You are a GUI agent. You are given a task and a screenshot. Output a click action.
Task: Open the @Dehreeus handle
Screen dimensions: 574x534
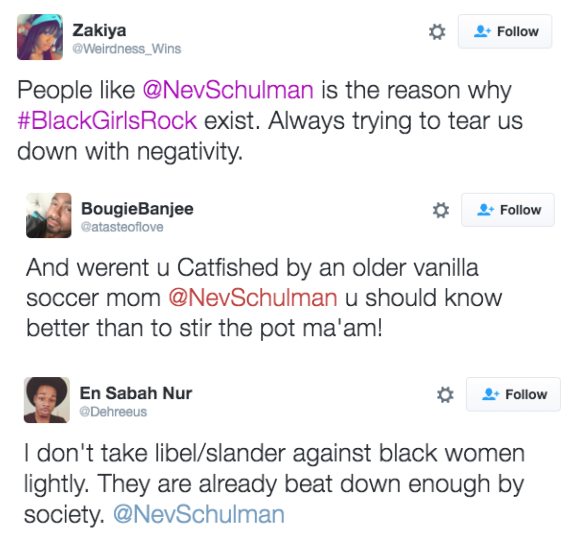113,412
